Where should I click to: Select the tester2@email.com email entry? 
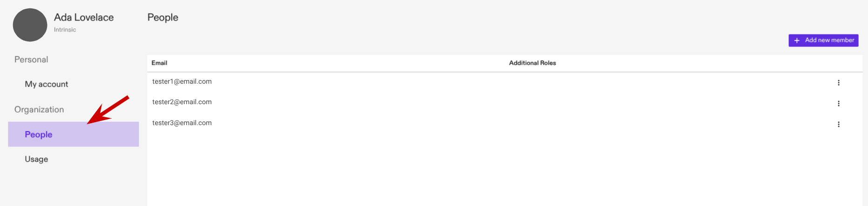tap(182, 102)
